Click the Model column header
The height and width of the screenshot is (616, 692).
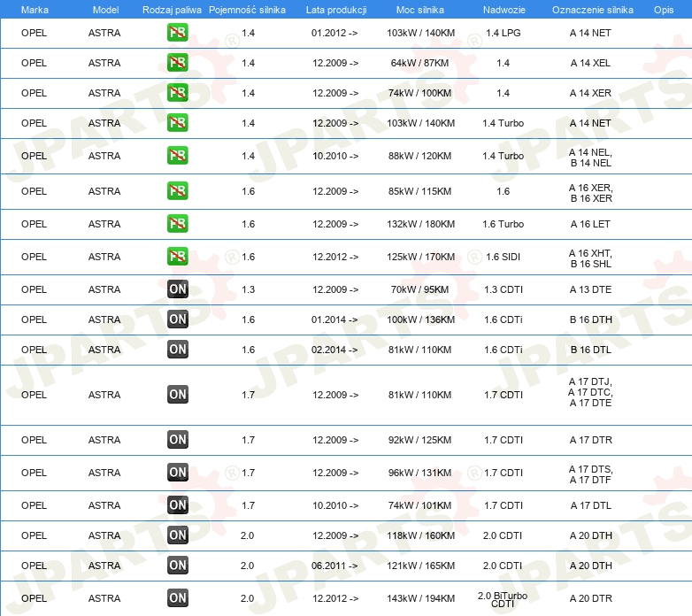tap(105, 10)
